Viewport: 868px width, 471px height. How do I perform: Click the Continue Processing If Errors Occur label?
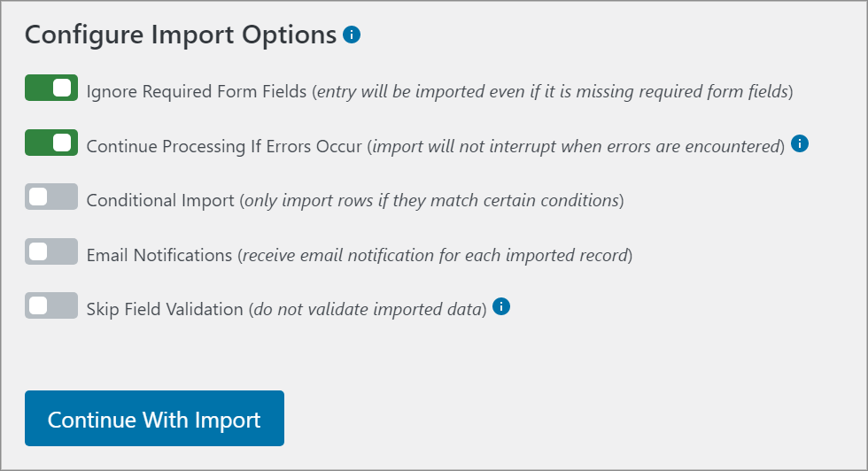[224, 146]
